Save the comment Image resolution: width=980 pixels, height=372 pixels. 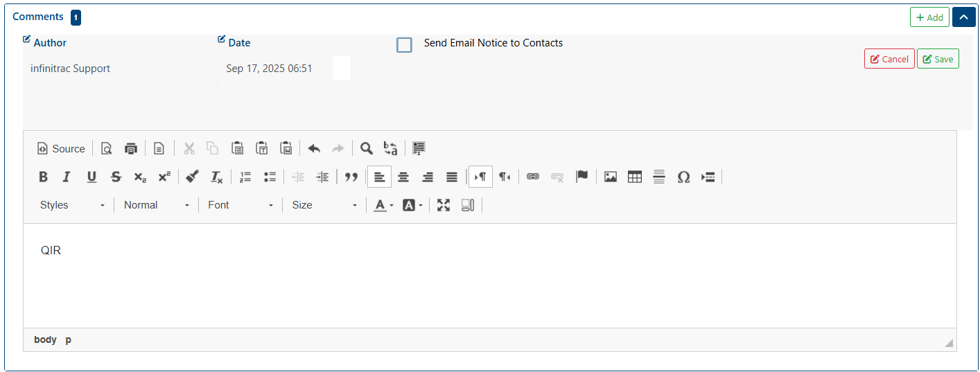coord(938,59)
